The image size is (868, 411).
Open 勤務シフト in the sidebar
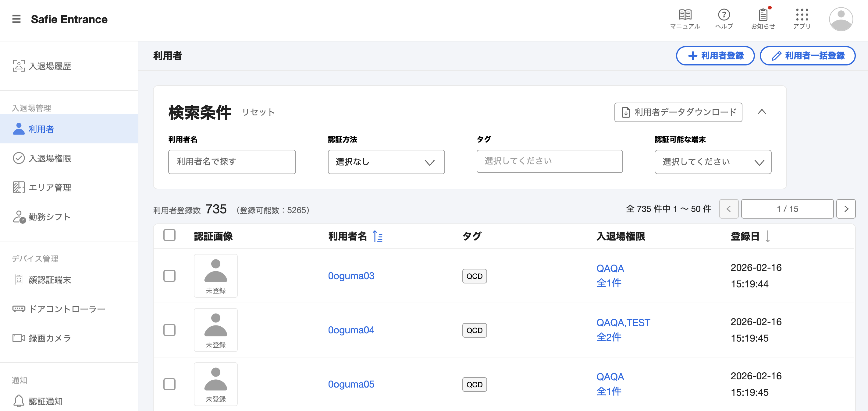69,216
